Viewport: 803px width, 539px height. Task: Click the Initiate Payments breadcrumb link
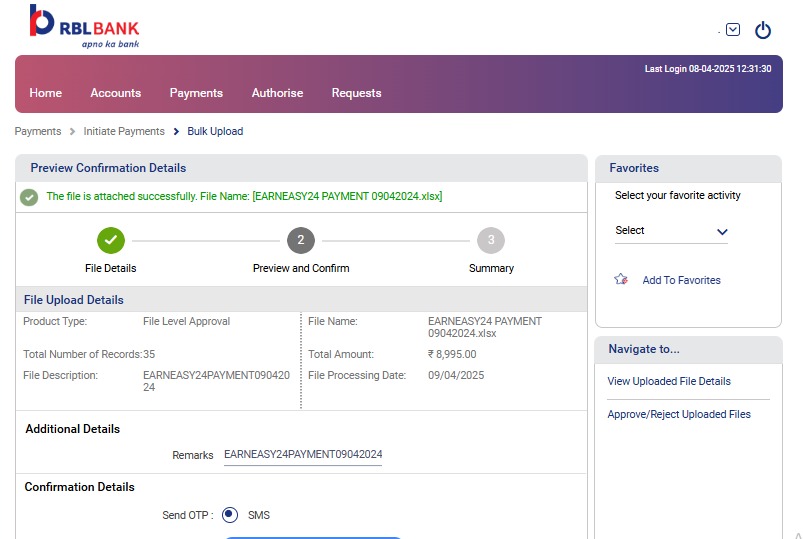pyautogui.click(x=124, y=131)
